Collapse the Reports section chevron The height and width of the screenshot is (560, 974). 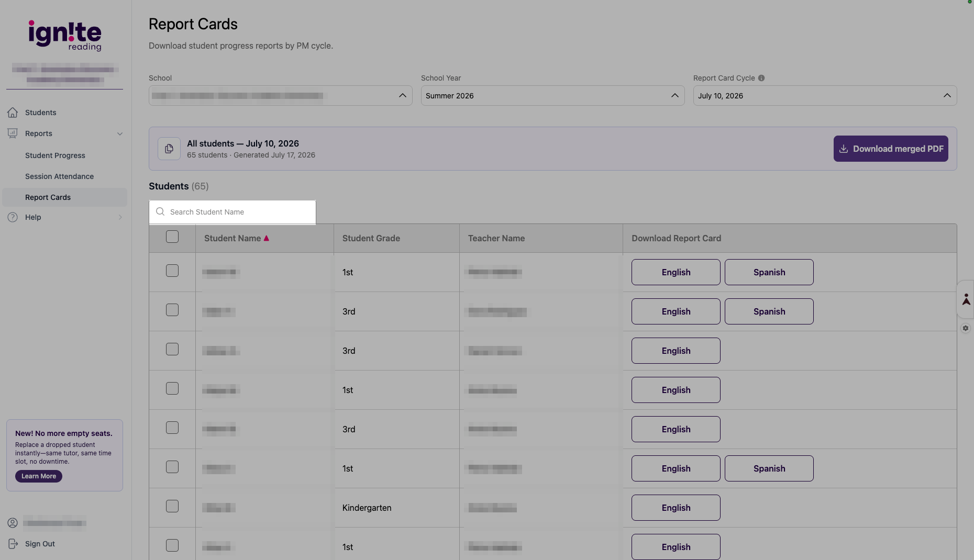point(120,133)
